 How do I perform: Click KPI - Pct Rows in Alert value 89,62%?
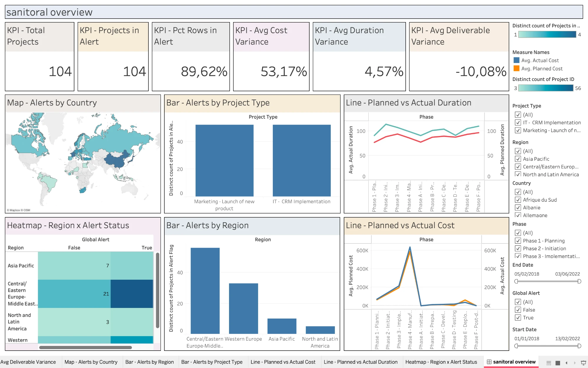click(204, 72)
